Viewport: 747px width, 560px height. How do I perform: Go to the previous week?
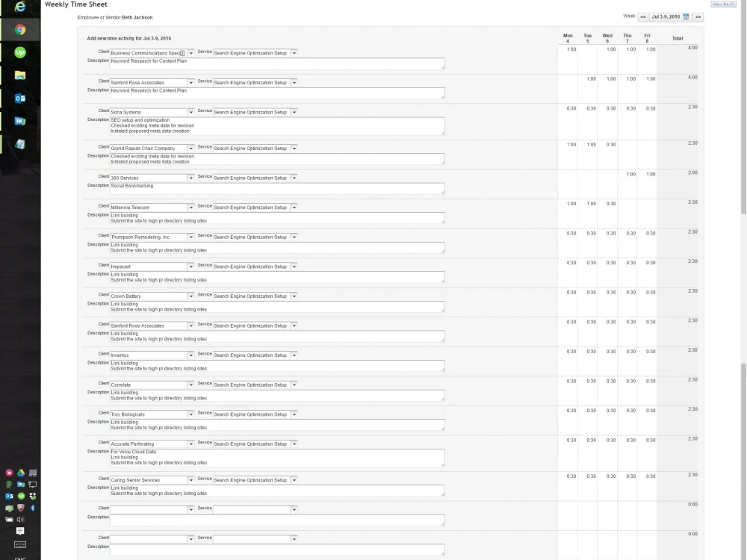coord(643,16)
